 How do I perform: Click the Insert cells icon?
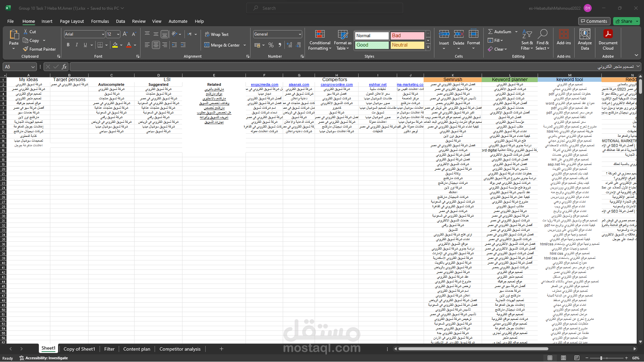(x=444, y=34)
